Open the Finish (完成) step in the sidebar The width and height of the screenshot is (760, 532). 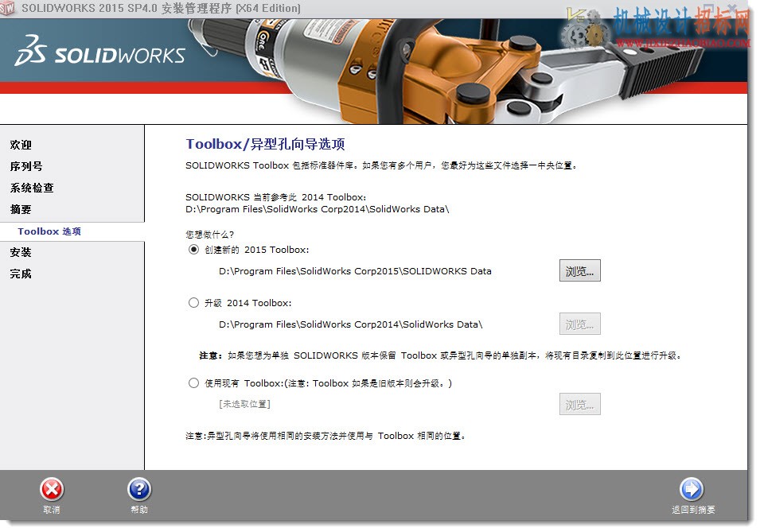pyautogui.click(x=21, y=274)
